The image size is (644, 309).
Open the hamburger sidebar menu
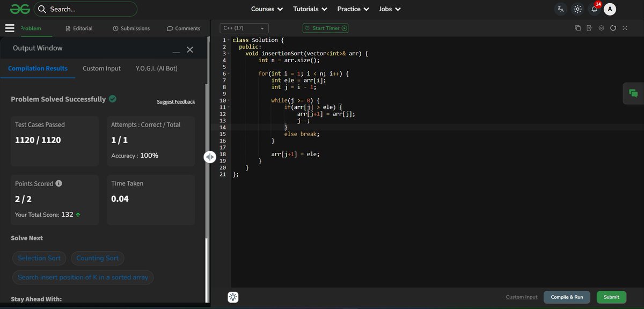click(10, 28)
